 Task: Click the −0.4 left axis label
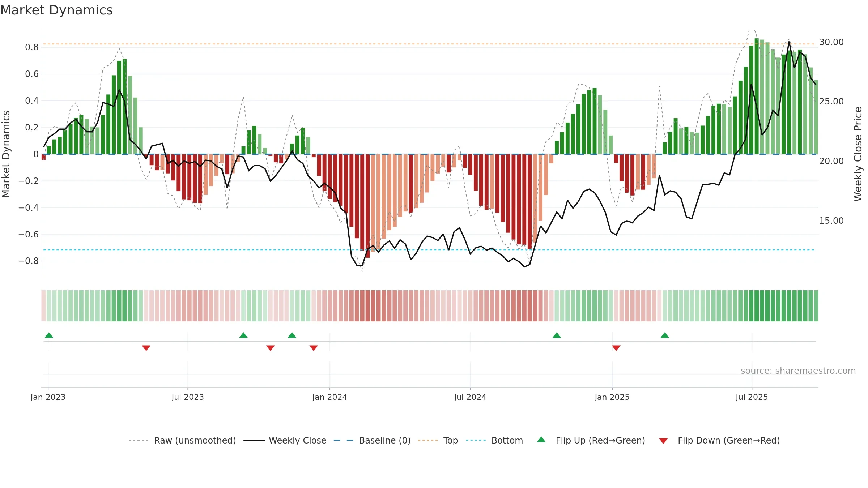29,207
